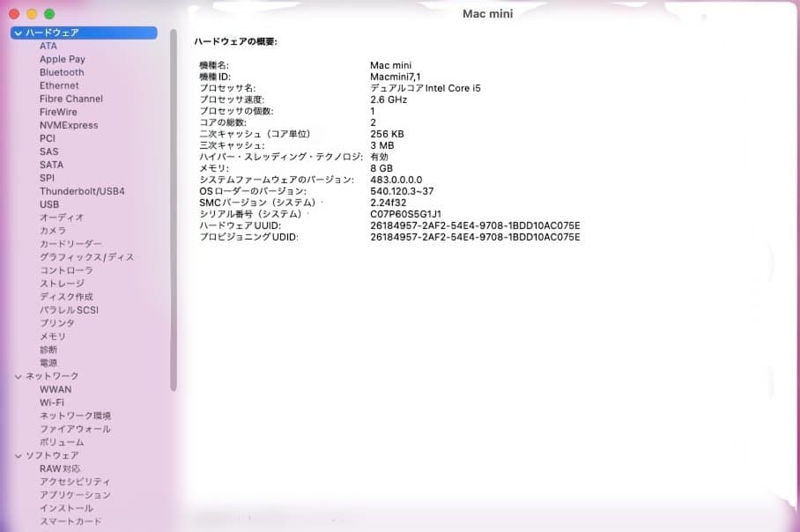
Task: Select Fibre Channel in the sidebar
Action: (x=70, y=99)
